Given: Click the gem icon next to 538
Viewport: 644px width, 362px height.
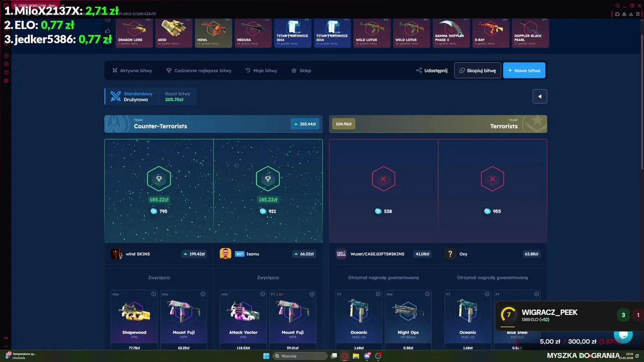Looking at the screenshot, I should click(378, 211).
